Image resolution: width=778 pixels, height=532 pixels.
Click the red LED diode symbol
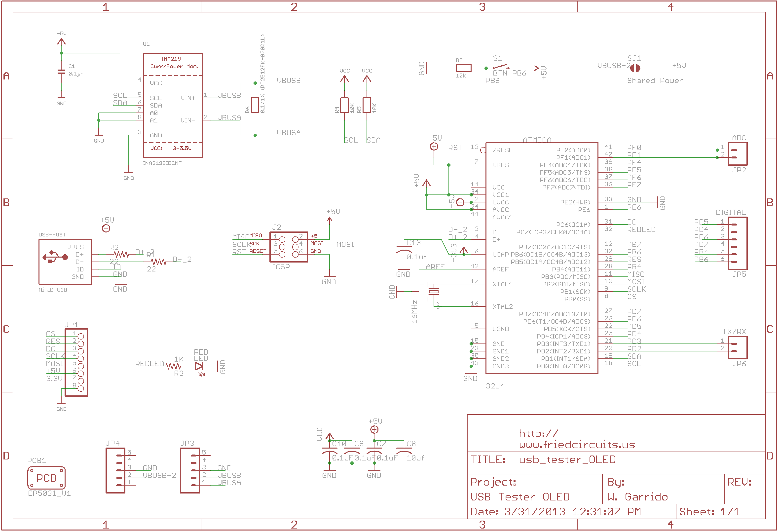(x=199, y=366)
